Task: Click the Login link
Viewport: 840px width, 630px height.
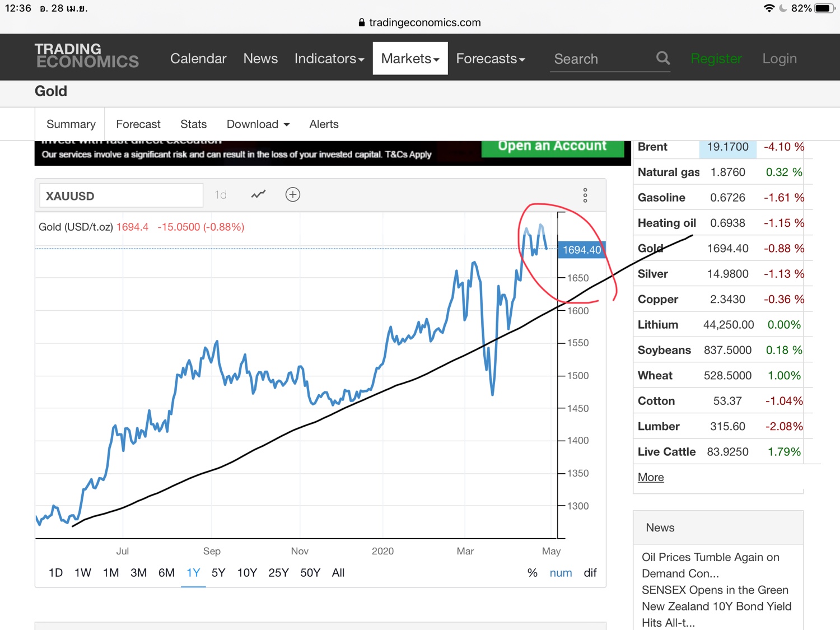Action: 780,59
